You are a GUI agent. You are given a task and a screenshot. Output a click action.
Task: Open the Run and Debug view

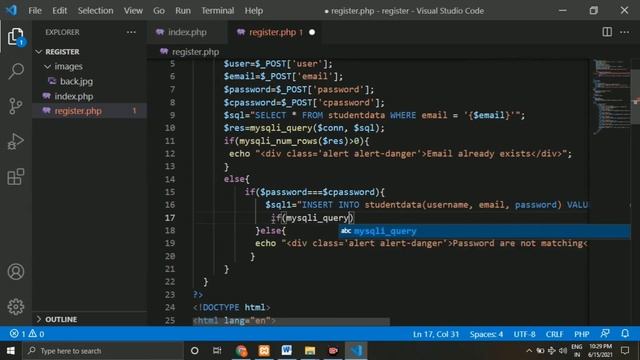pos(16,141)
